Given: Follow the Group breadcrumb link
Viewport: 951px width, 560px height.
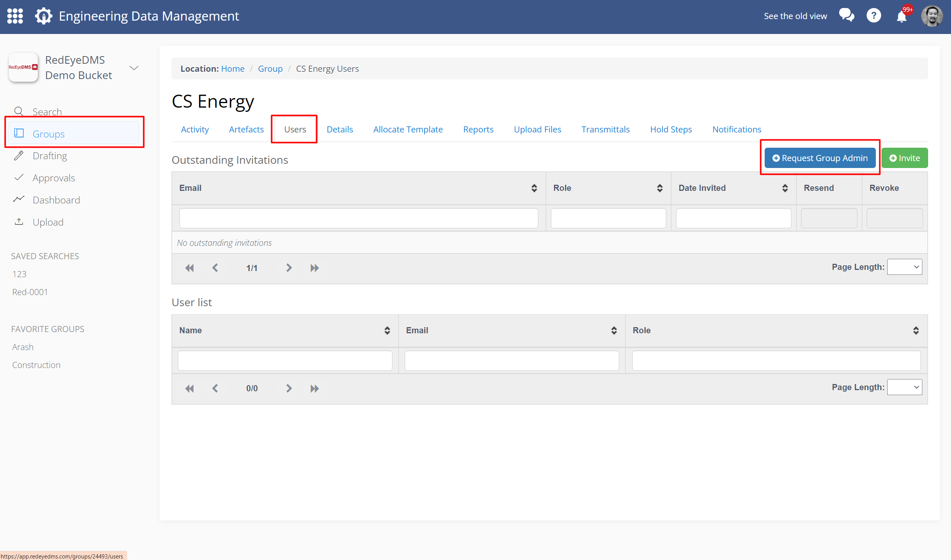Looking at the screenshot, I should 270,69.
